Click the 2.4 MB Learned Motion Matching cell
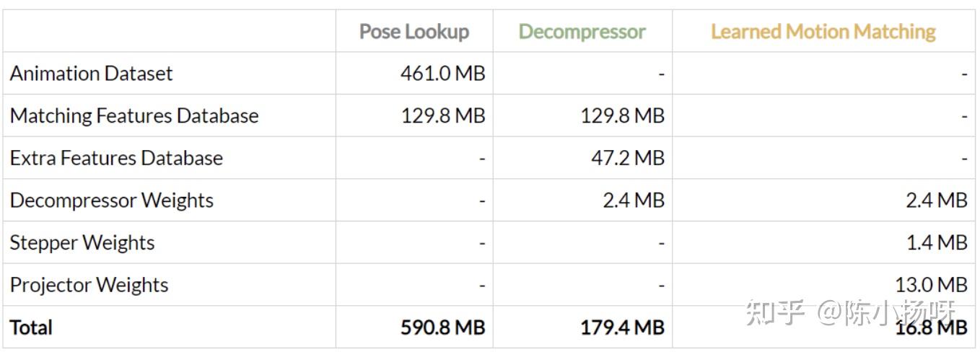 936,200
